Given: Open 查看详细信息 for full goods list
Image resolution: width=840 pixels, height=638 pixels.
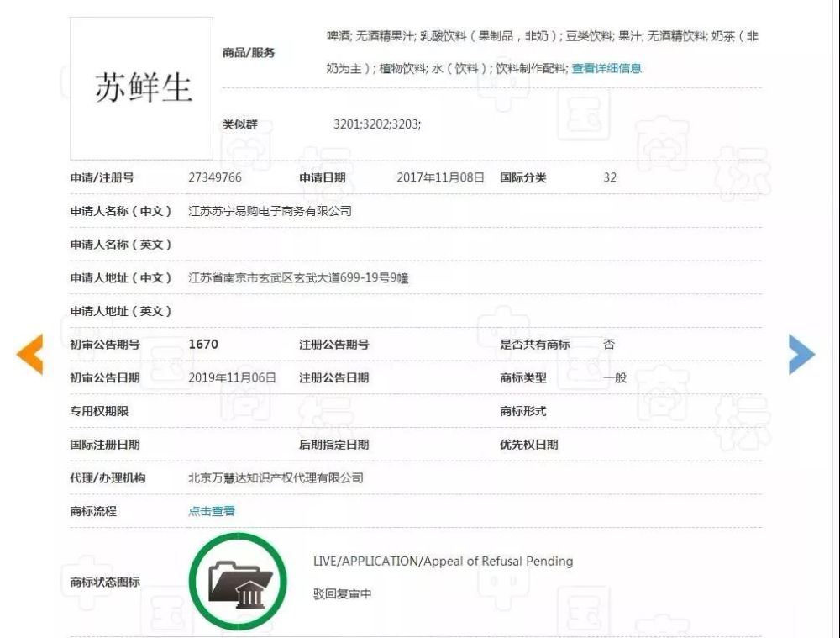Looking at the screenshot, I should (x=606, y=68).
